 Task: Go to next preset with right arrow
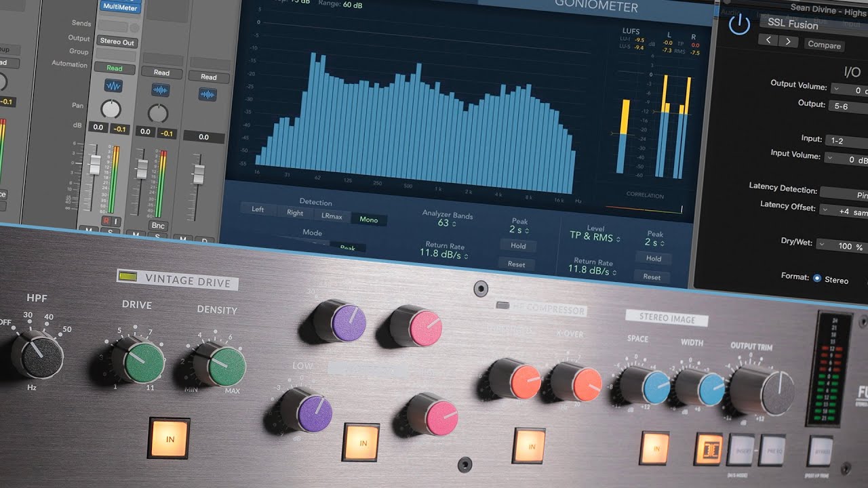pyautogui.click(x=787, y=41)
